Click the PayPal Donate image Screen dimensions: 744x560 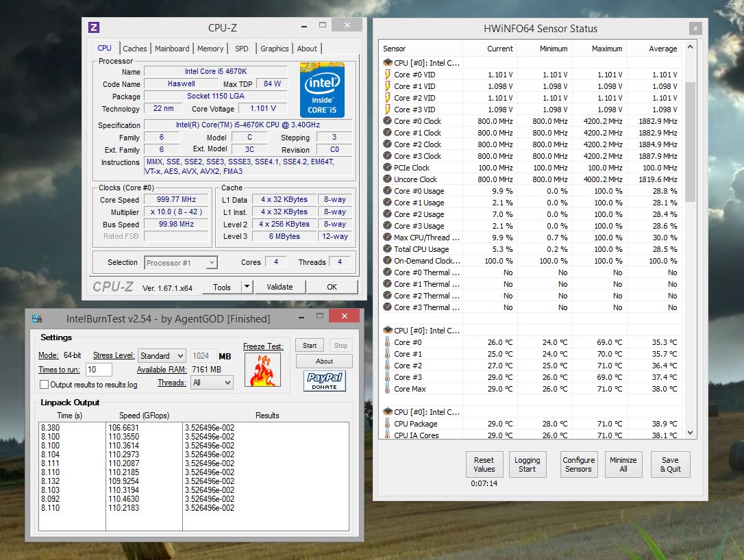(325, 381)
